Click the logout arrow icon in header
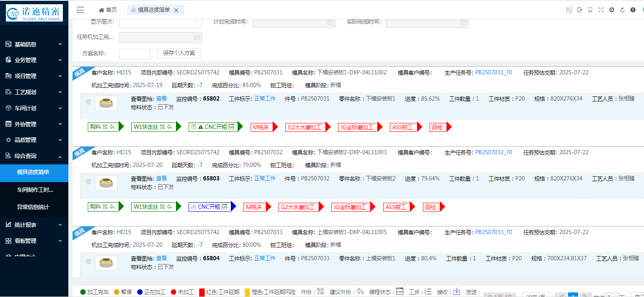The height and width of the screenshot is (297, 644). [x=580, y=10]
